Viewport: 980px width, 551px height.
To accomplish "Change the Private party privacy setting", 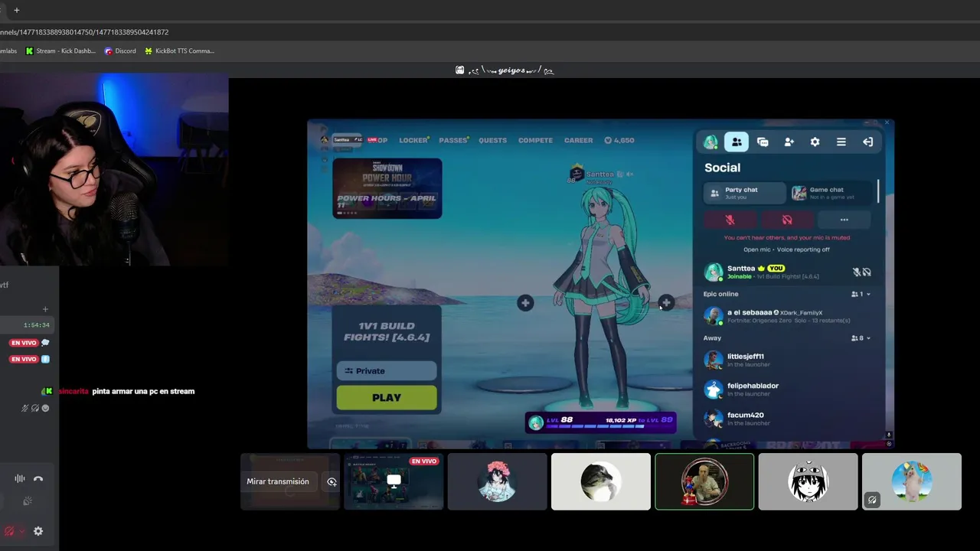I will point(387,371).
